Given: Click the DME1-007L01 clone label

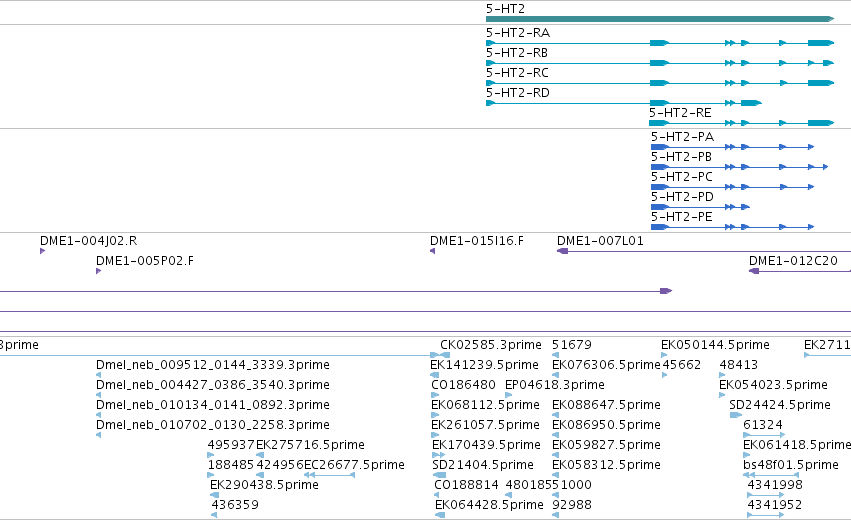Looking at the screenshot, I should point(600,241).
